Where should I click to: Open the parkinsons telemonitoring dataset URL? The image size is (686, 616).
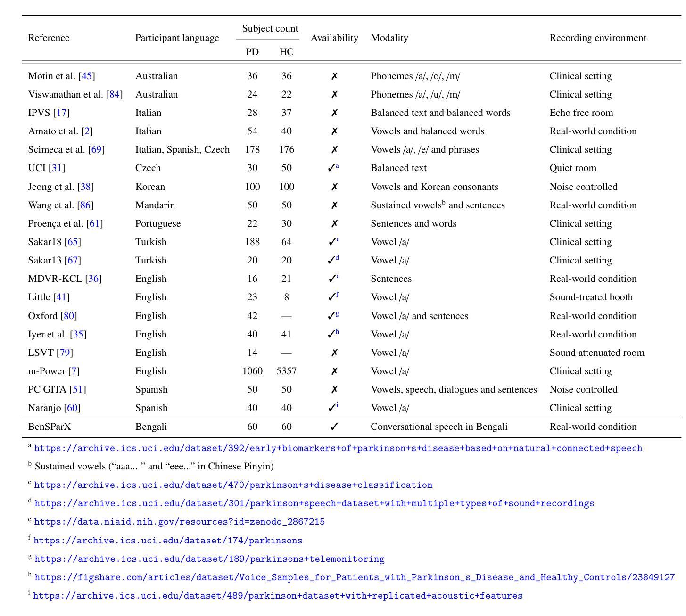click(209, 559)
